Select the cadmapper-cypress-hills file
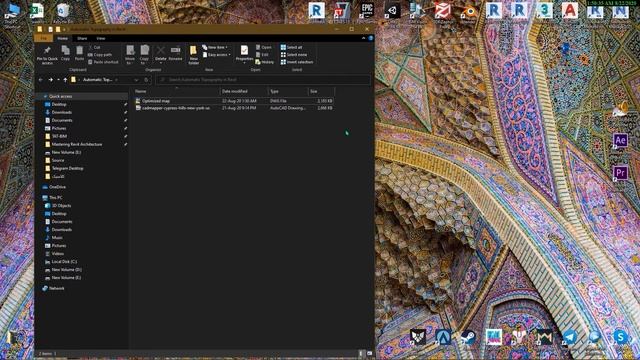Viewport: 640px width, 360px height. (234, 108)
